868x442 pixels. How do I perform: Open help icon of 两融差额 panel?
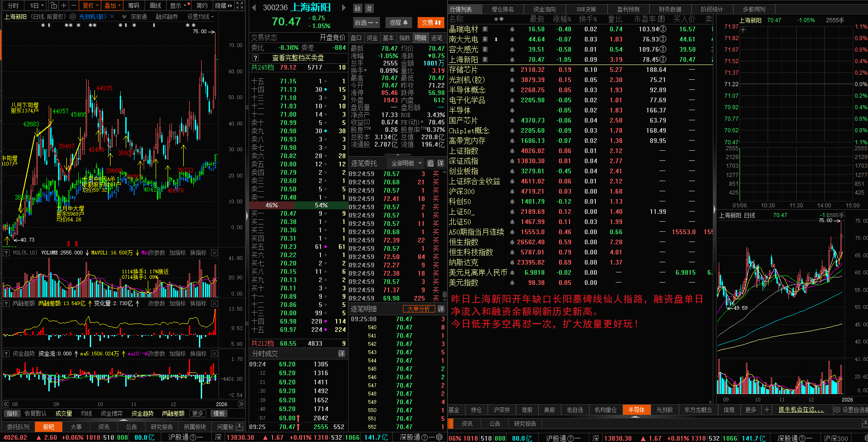(6, 303)
